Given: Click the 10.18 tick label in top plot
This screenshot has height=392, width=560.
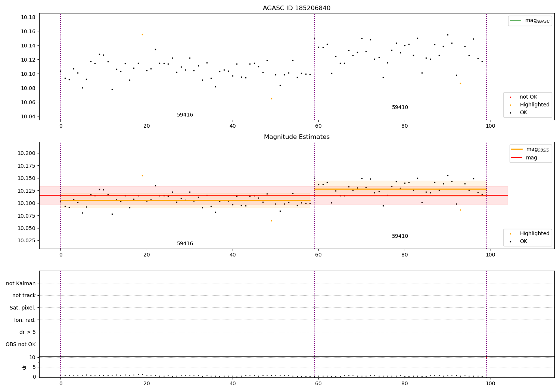Looking at the screenshot, I should click(x=28, y=17).
